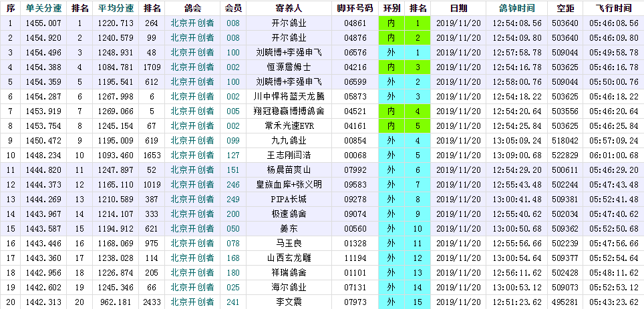Click the 序 column header

click(x=10, y=8)
